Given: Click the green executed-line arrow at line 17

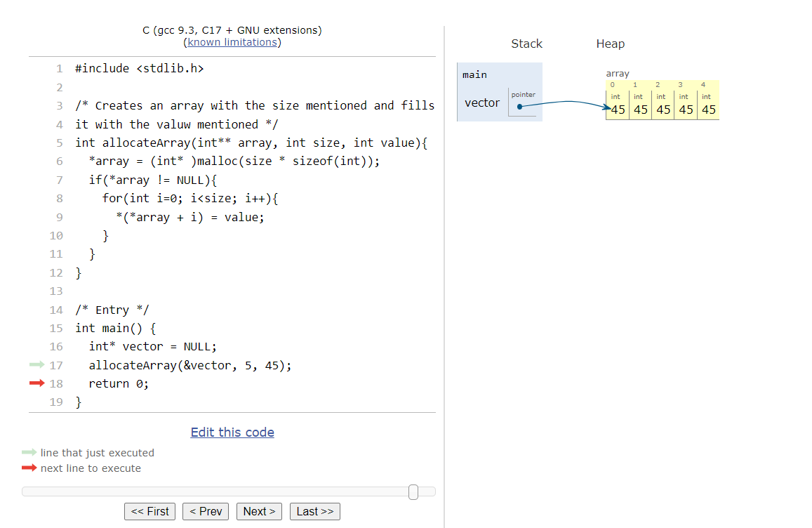Looking at the screenshot, I should (36, 365).
